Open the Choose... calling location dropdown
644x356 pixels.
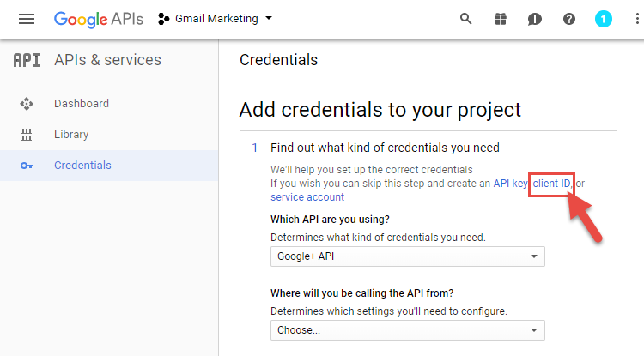(x=408, y=330)
